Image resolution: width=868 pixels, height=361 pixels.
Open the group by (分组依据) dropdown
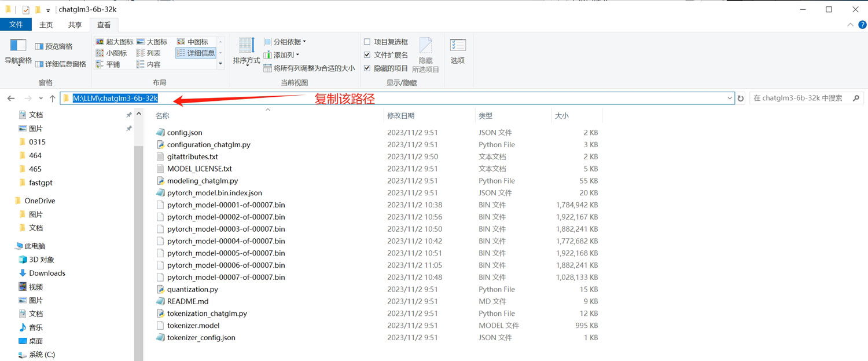285,42
